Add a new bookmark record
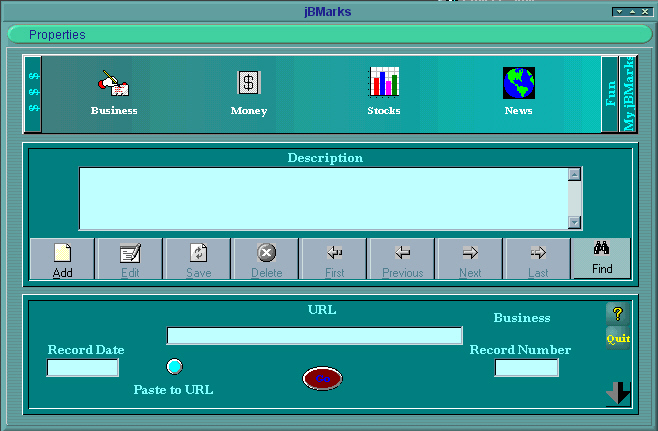 tap(63, 259)
